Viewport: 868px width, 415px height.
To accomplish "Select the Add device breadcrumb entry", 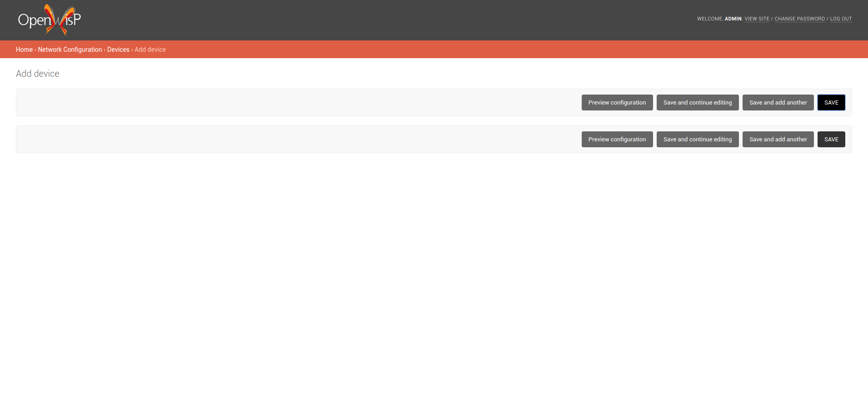I will [150, 49].
